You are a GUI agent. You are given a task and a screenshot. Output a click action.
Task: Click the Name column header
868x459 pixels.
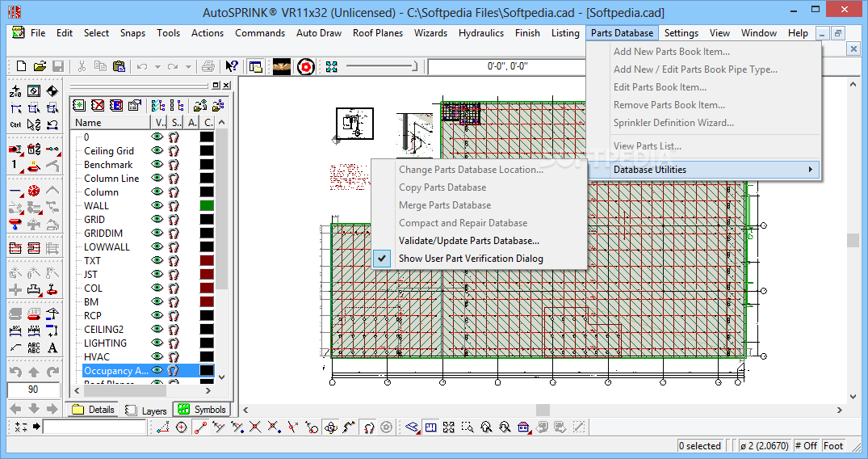pos(111,123)
